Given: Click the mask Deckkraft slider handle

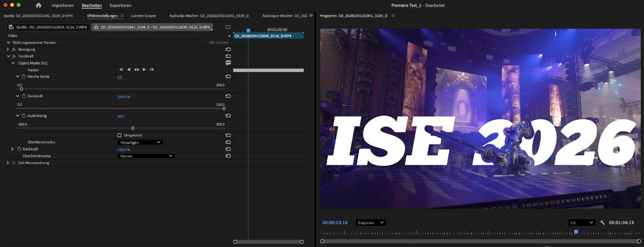Looking at the screenshot, I should (224, 108).
